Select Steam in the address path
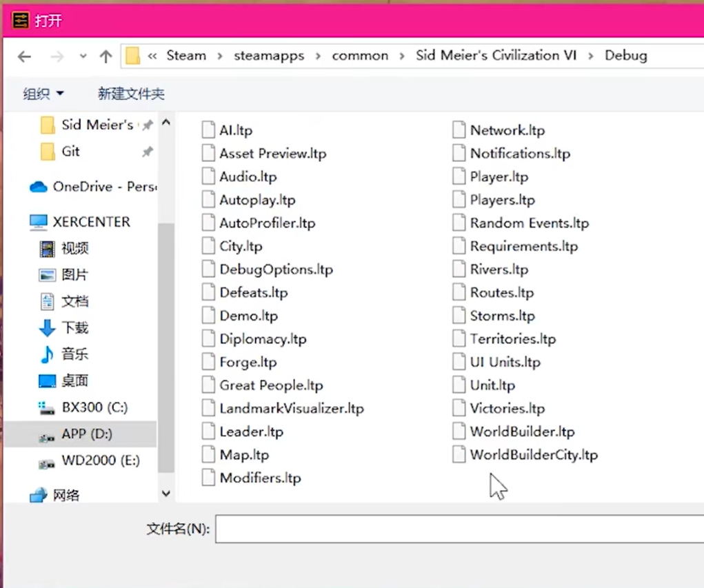 186,56
